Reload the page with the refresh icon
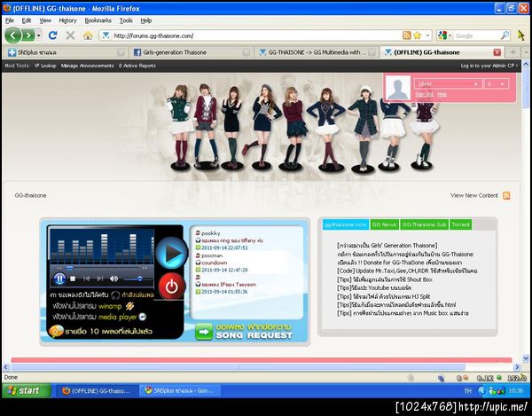The width and height of the screenshot is (532, 416). pyautogui.click(x=52, y=35)
